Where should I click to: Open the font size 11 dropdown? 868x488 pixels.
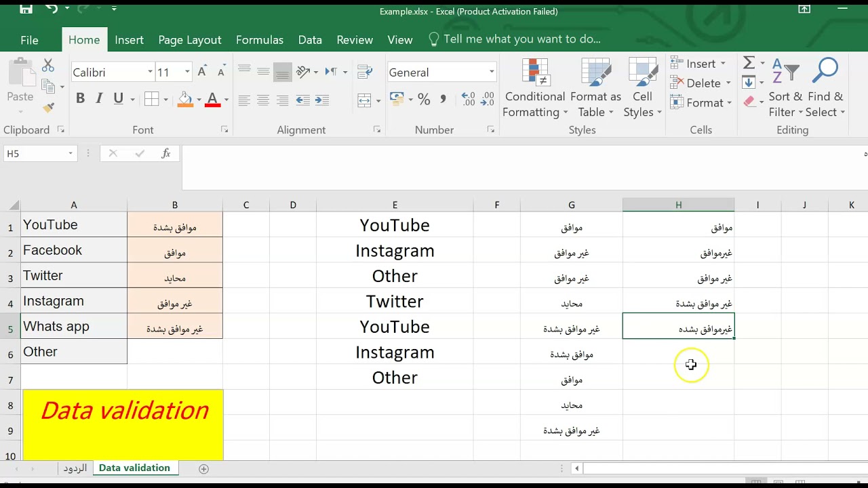click(x=187, y=72)
